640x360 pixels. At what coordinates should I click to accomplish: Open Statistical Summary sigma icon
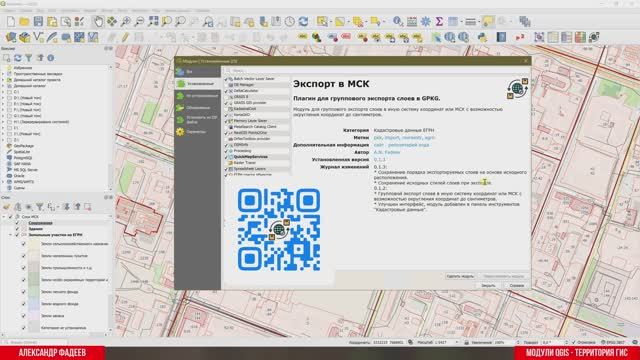coord(439,22)
